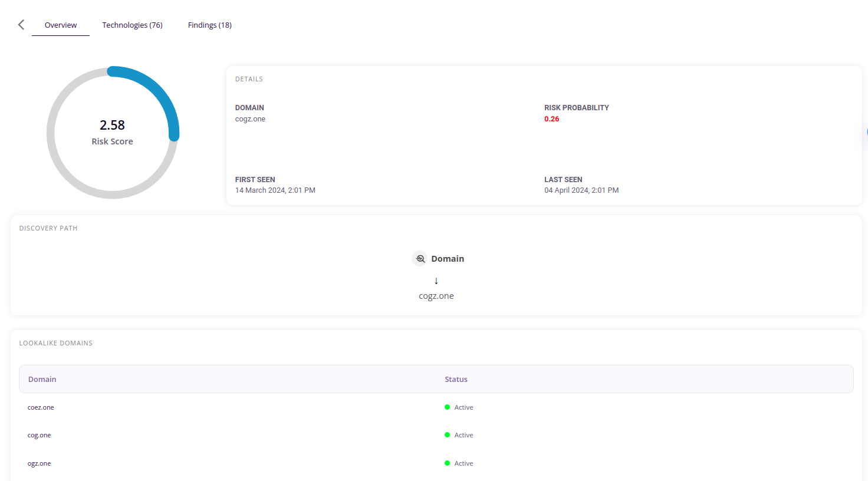Open lookalike domain coez.one
Screen dimensions: 868x481
(41, 407)
